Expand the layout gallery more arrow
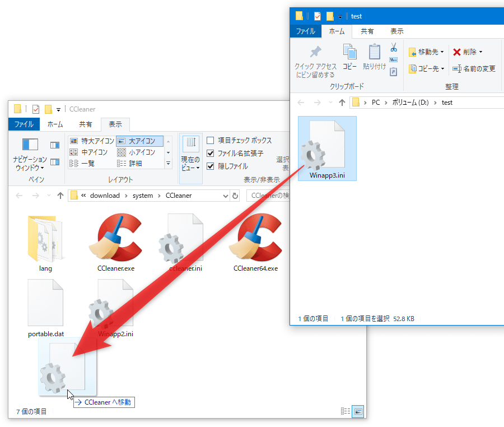 pos(168,163)
